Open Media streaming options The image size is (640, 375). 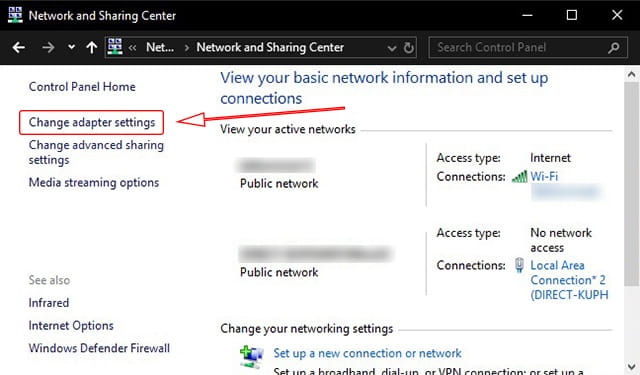93,182
